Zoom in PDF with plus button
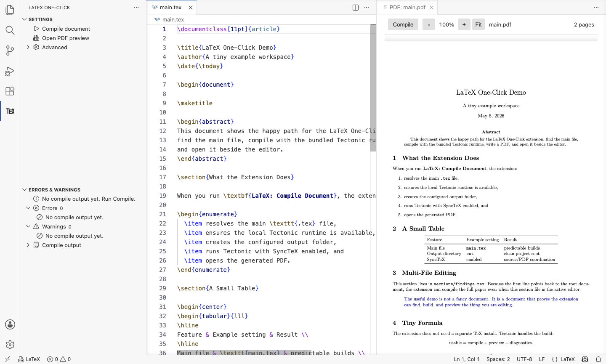The image size is (606, 364). 464,24
